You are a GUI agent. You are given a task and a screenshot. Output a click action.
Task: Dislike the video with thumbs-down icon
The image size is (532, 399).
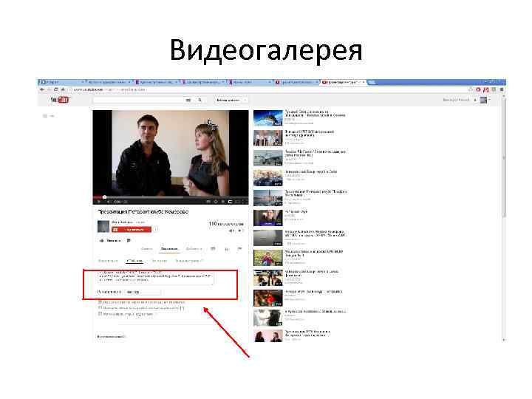pos(129,241)
